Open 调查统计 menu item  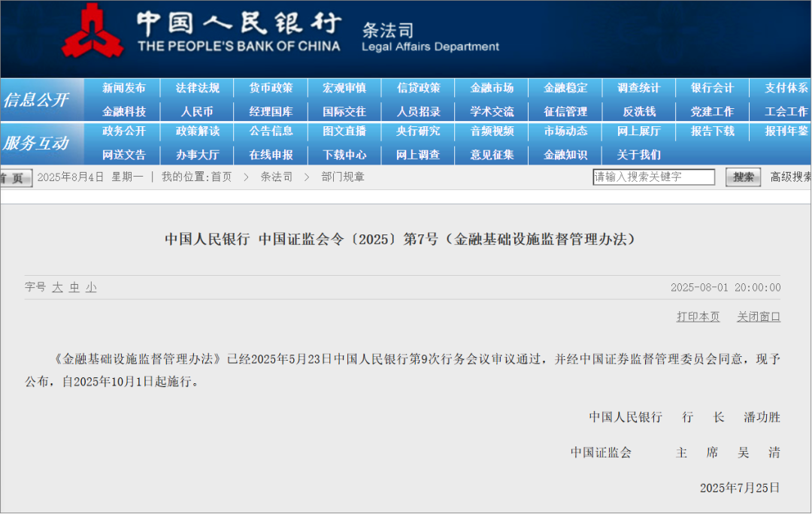tap(638, 88)
